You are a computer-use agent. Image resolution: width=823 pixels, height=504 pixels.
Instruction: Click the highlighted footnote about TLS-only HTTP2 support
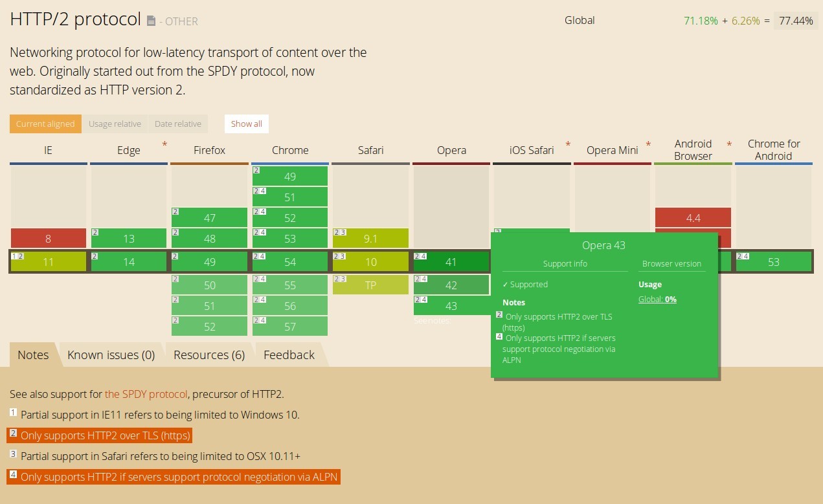point(101,435)
